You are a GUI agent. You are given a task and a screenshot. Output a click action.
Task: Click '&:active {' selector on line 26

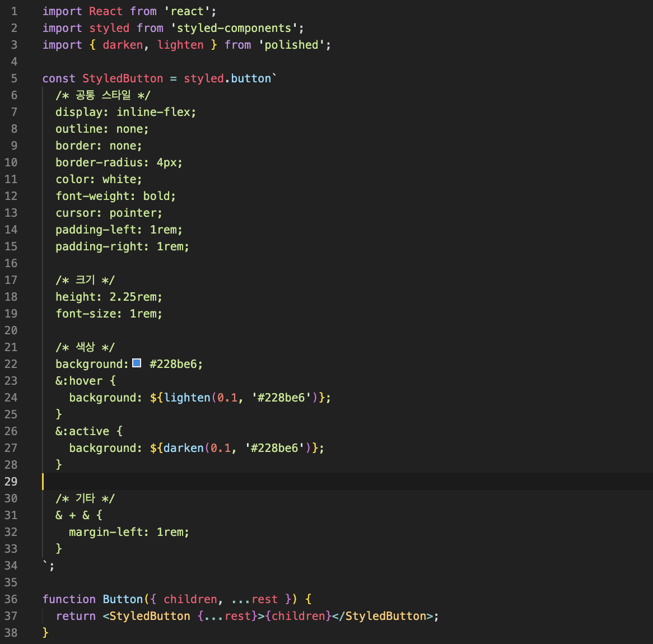[89, 431]
